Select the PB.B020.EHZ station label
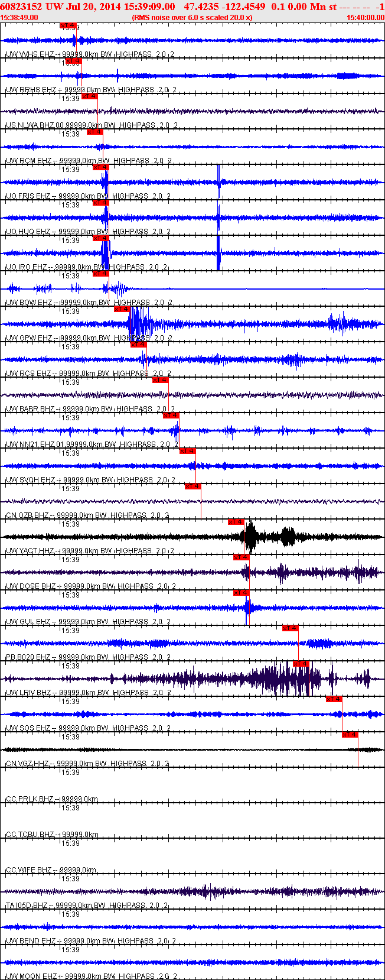This screenshot has width=385, height=980. click(x=88, y=657)
